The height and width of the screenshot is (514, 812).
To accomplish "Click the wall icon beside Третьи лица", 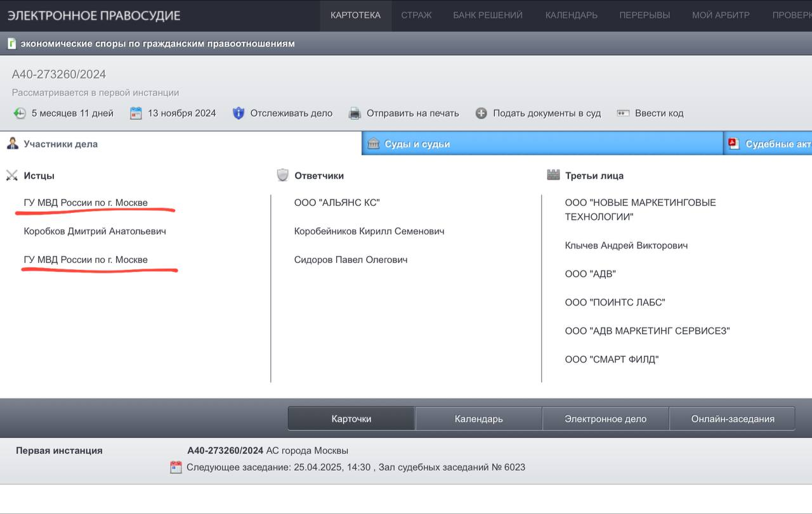I will pos(553,175).
